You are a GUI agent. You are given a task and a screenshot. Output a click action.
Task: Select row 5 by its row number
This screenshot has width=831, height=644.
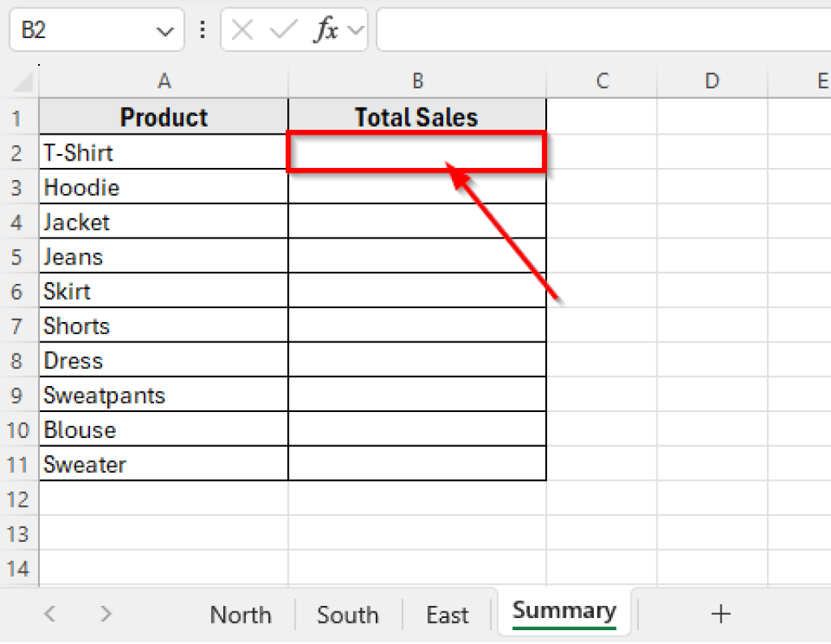pyautogui.click(x=18, y=256)
